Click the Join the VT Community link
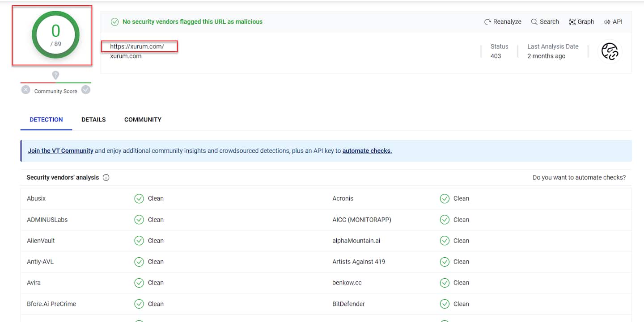This screenshot has width=644, height=322. pyautogui.click(x=60, y=151)
